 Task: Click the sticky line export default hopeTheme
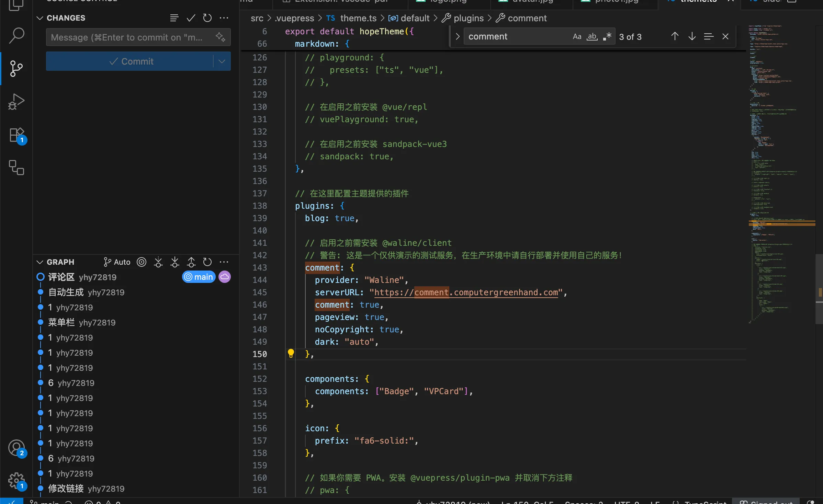tap(349, 31)
